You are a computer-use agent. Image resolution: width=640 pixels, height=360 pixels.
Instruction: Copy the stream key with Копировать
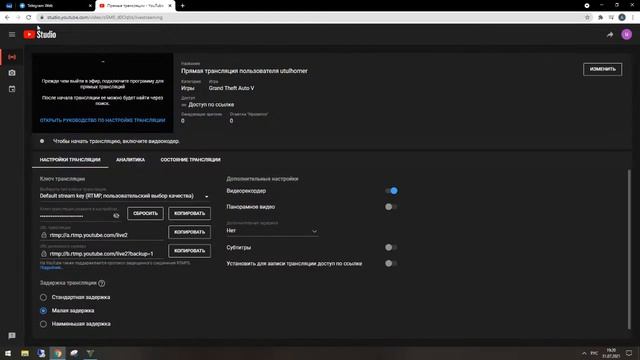tap(189, 213)
